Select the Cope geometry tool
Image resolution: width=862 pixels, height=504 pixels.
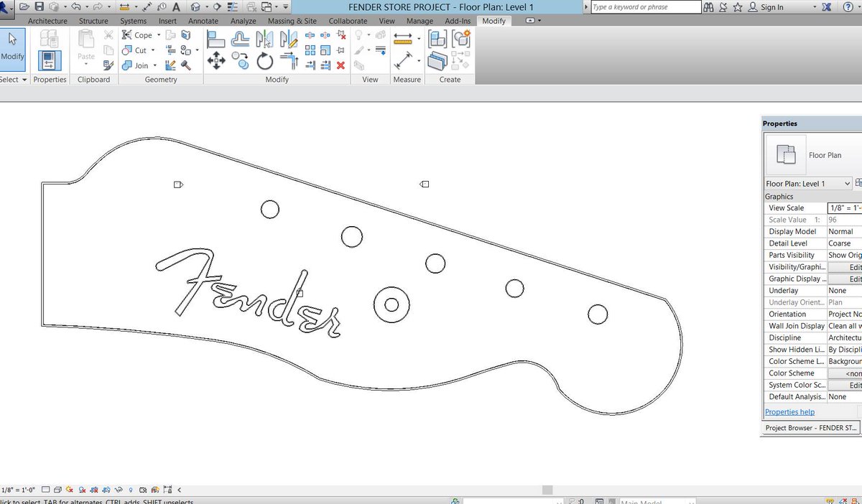[x=136, y=35]
